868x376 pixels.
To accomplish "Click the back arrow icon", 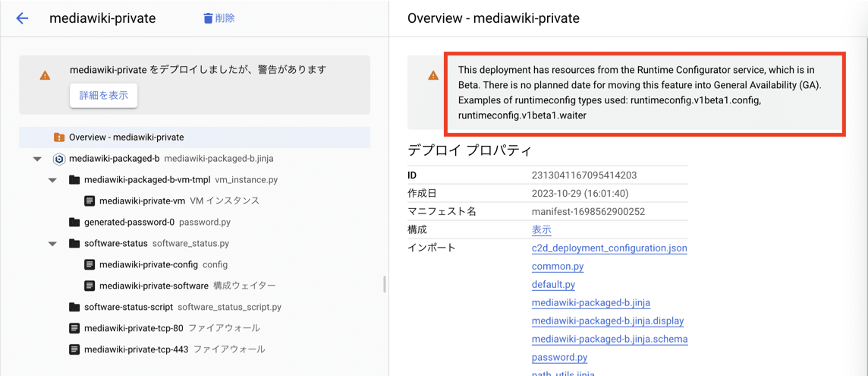I will (22, 18).
